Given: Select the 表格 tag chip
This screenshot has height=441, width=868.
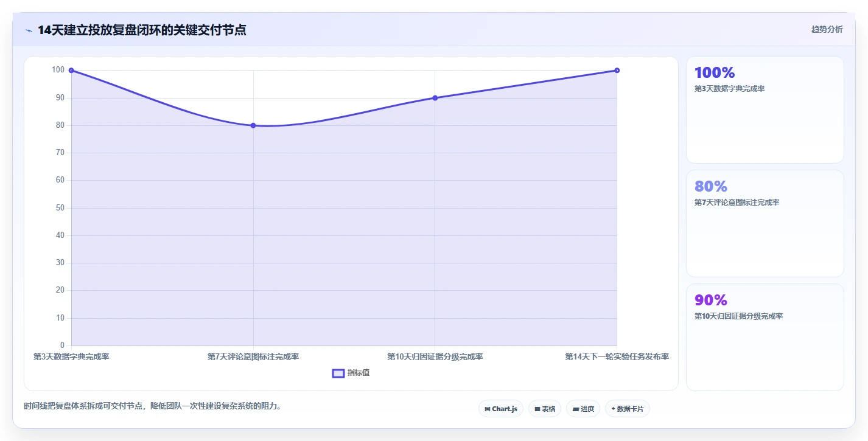Looking at the screenshot, I should point(545,409).
